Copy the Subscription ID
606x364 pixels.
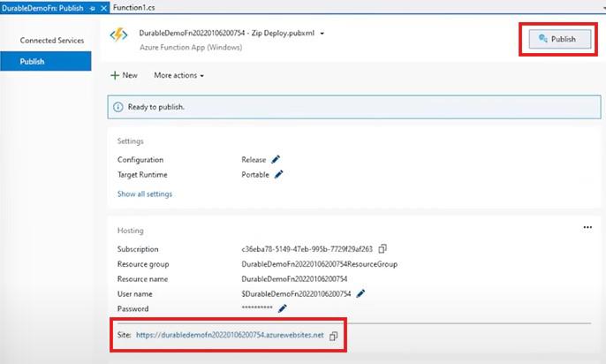point(383,248)
